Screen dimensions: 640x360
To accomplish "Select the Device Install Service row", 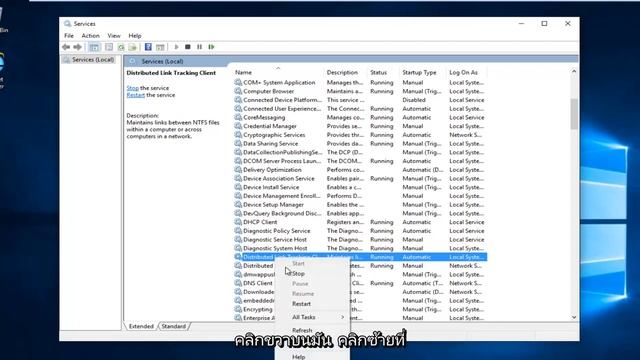I will pos(360,187).
